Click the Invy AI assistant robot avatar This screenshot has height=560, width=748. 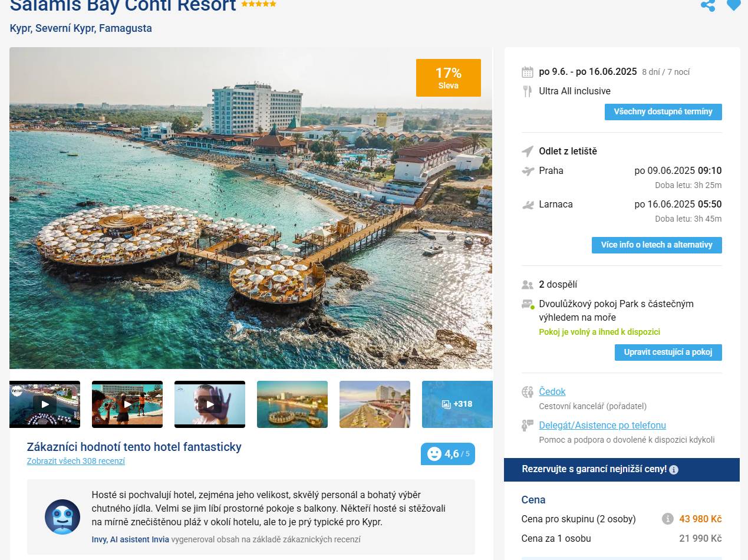click(62, 517)
